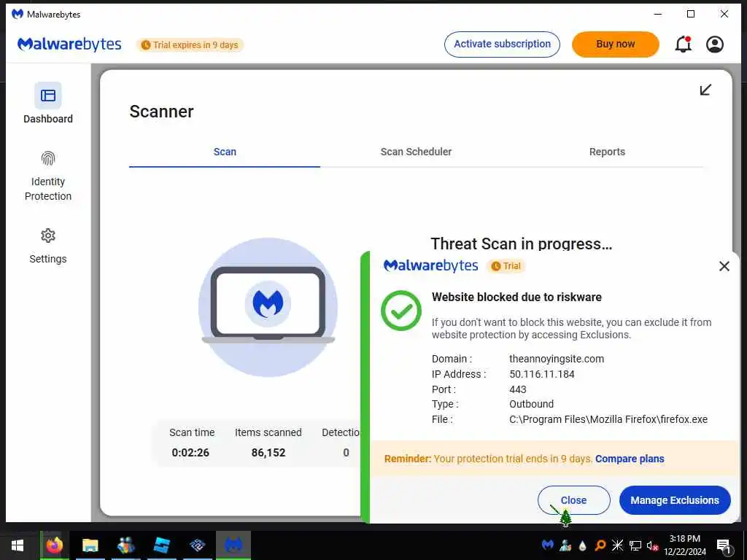Click Website blocked due to riskware heading
The image size is (747, 560).
click(516, 297)
